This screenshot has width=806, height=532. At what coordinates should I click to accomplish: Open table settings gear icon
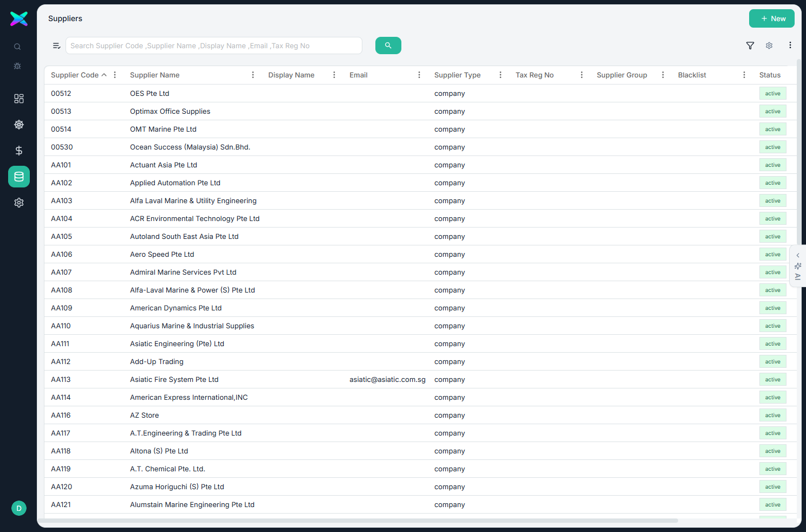click(x=769, y=46)
